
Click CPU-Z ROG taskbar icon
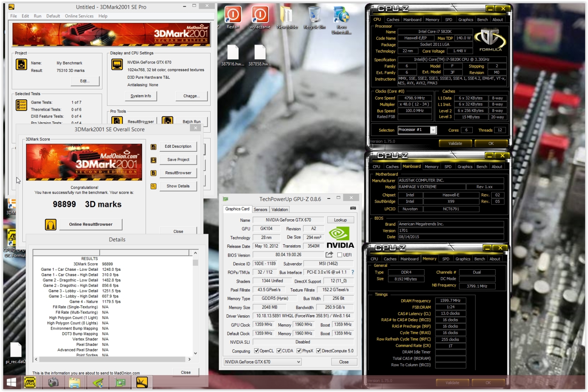coord(30,382)
